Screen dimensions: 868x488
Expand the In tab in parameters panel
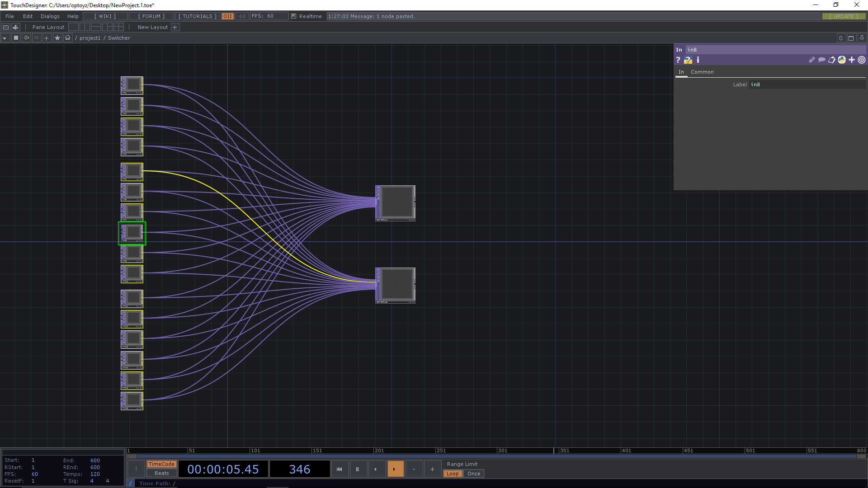[x=681, y=71]
